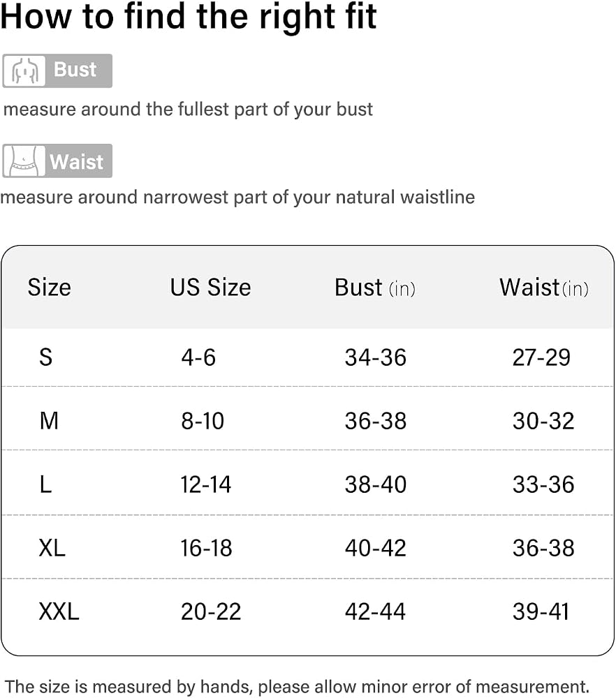Click the 39-41 waist cell

coord(541,611)
